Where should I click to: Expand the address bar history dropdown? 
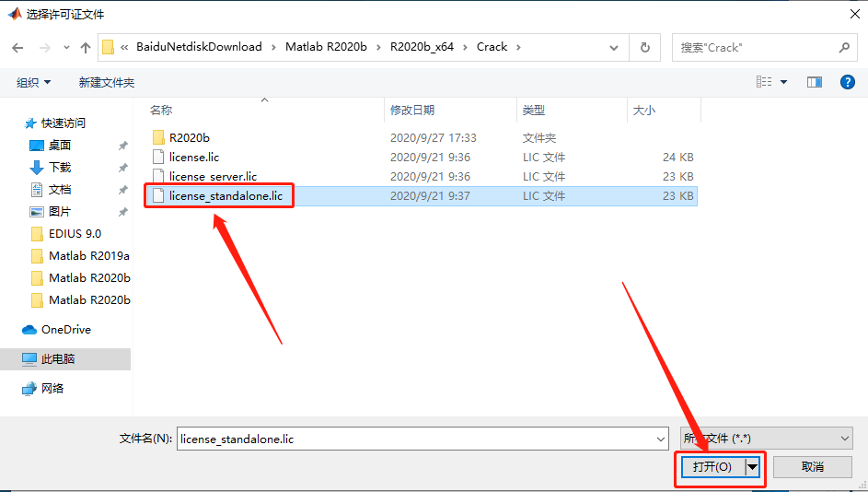[x=614, y=48]
